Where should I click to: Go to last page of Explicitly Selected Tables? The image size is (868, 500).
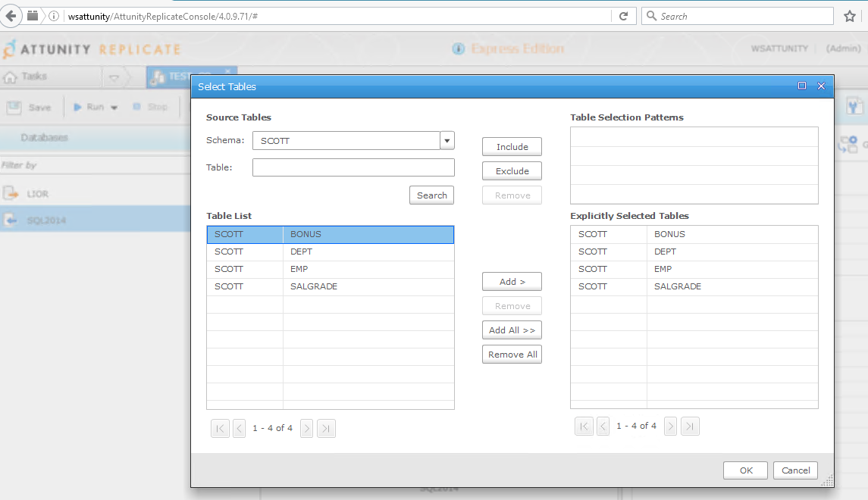pos(690,427)
